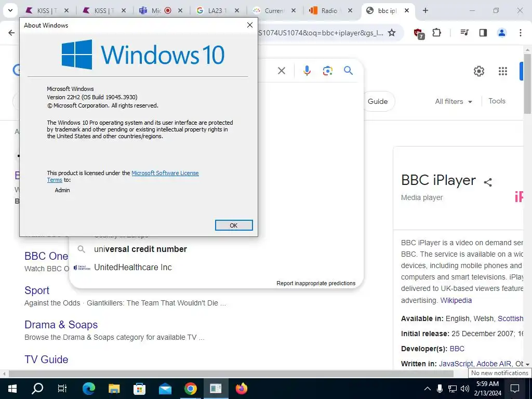Expand the All filters dropdown
The image size is (532, 399).
tap(454, 101)
